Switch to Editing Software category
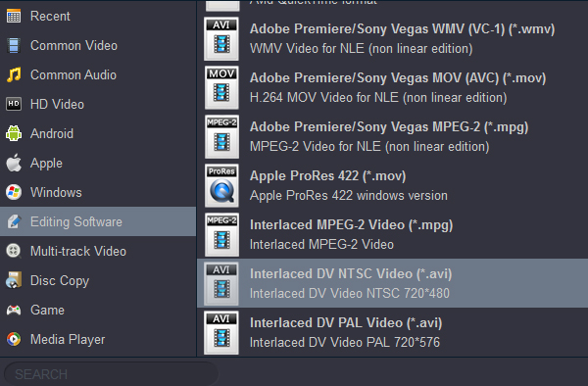This screenshot has height=386, width=588. pos(98,221)
